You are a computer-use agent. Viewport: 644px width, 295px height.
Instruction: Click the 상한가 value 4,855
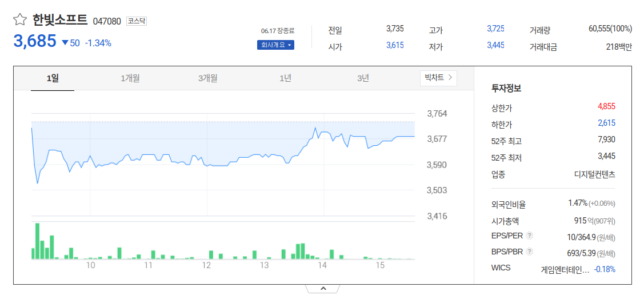(607, 106)
